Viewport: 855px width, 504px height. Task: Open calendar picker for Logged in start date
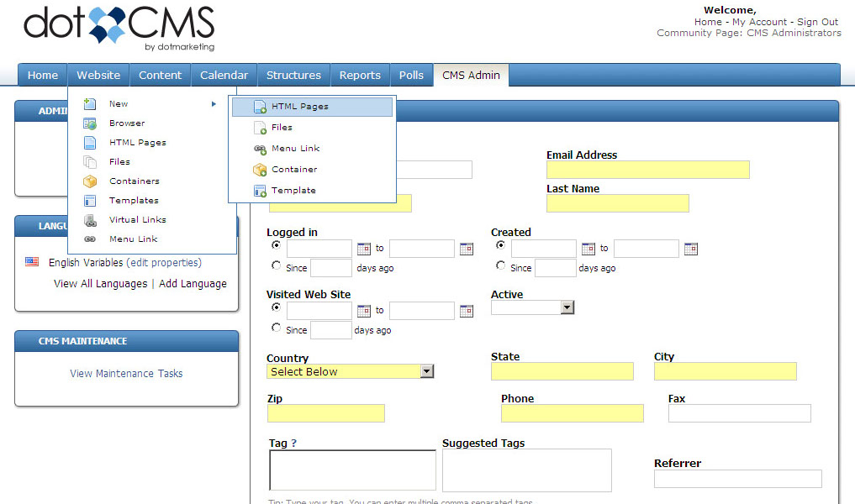[364, 249]
